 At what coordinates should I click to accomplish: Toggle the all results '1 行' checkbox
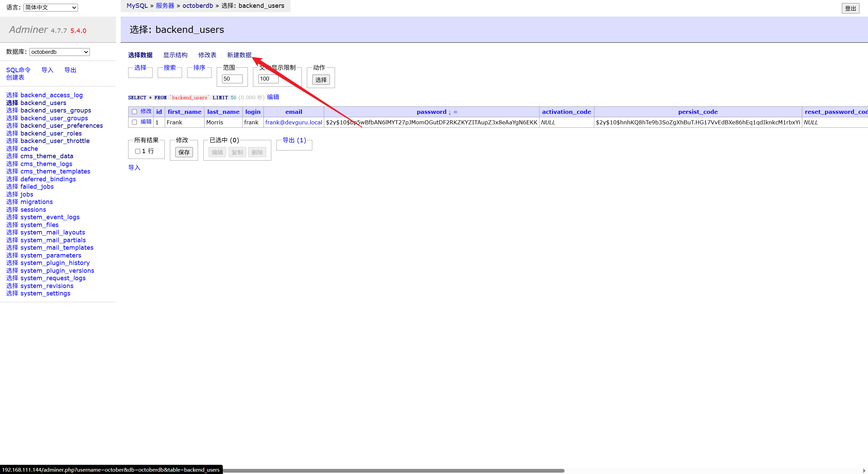(x=138, y=151)
